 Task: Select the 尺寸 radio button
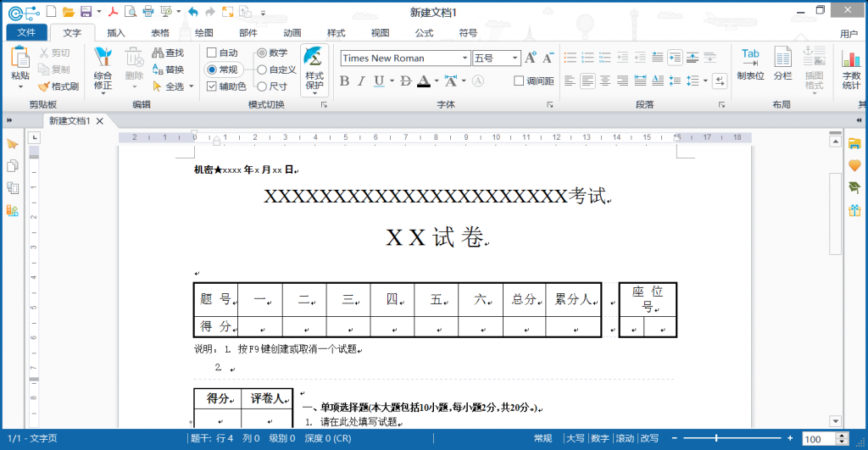[262, 86]
